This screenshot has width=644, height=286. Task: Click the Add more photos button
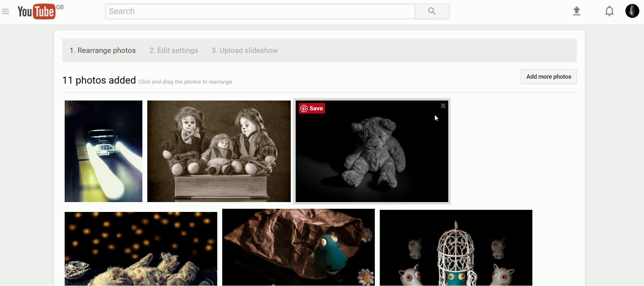point(549,77)
